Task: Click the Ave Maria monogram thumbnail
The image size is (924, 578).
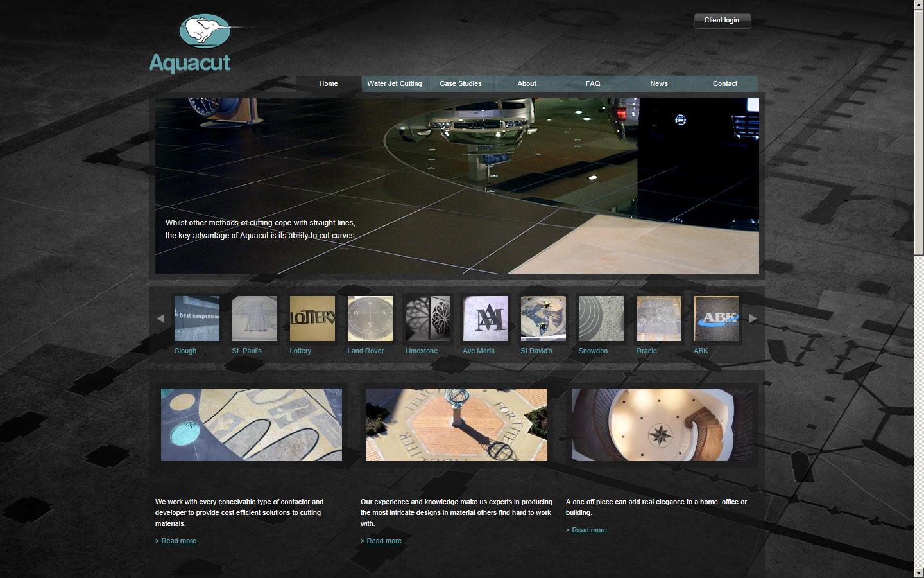Action: [x=485, y=319]
